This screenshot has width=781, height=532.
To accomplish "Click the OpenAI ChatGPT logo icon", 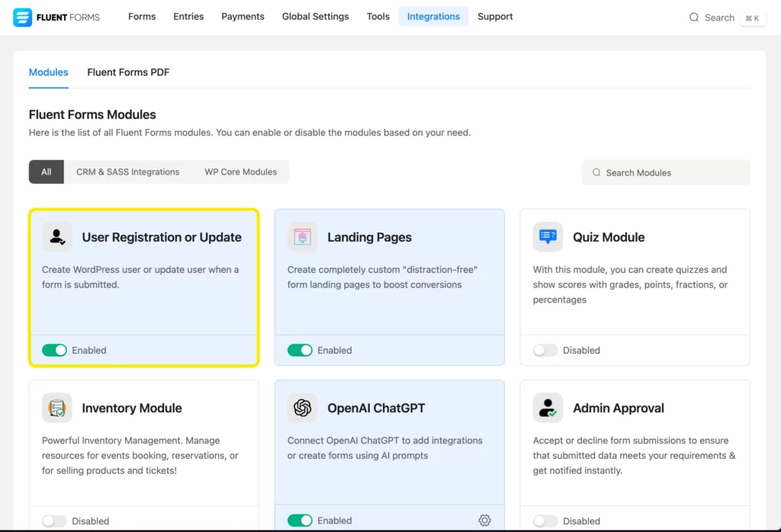I will point(302,408).
